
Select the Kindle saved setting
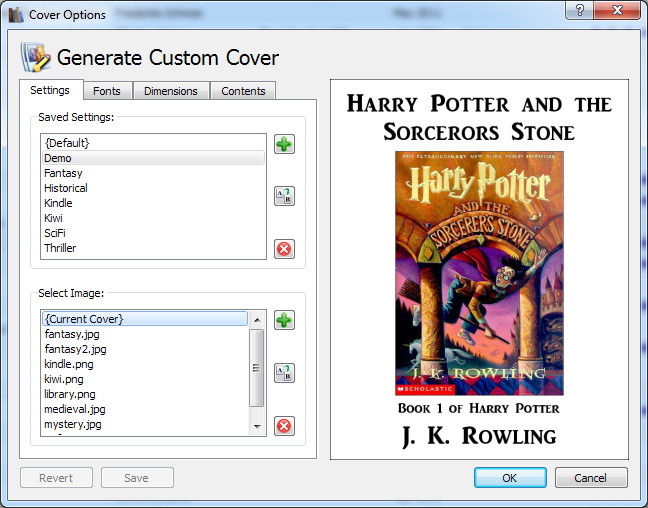[153, 203]
